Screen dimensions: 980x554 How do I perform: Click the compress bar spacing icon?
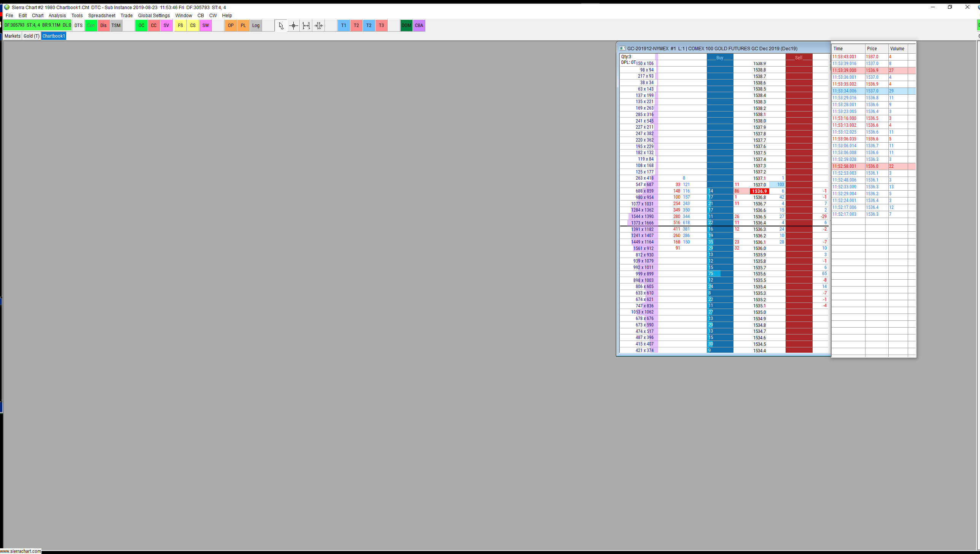[x=319, y=25]
